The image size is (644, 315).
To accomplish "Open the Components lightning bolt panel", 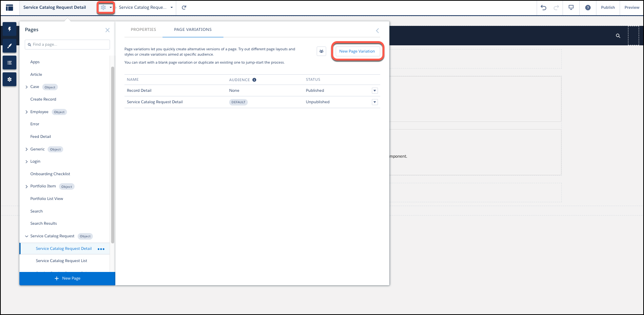I will pos(10,29).
